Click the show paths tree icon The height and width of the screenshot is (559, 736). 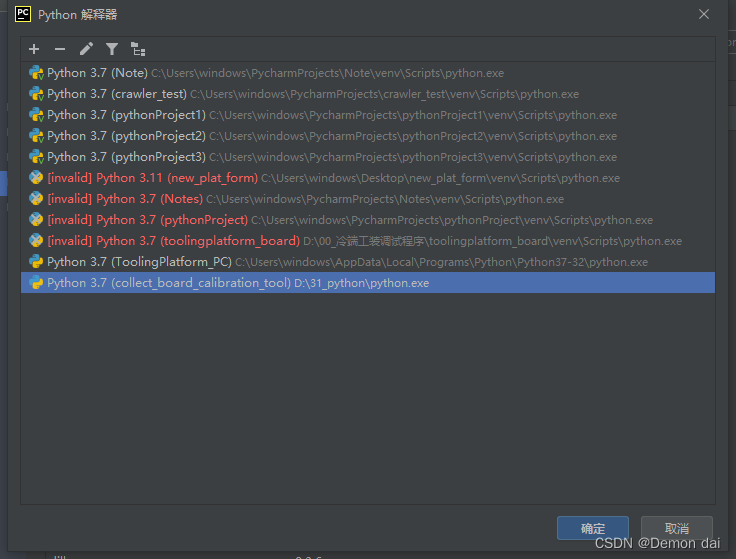tap(138, 49)
